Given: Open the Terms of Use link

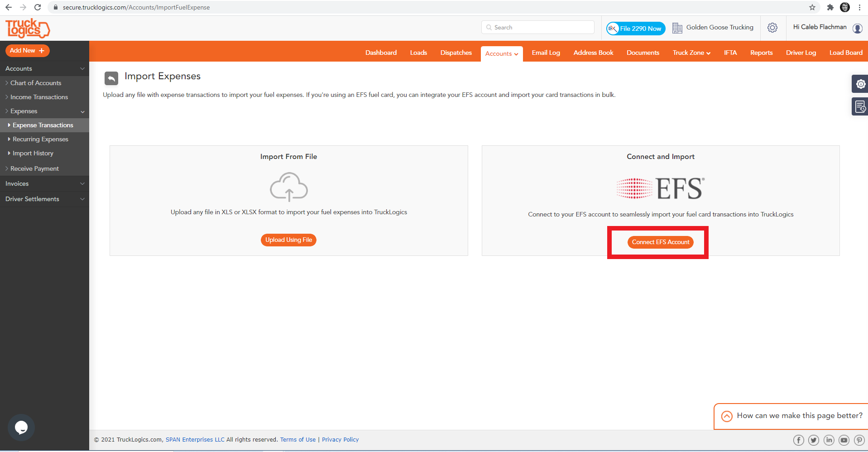Looking at the screenshot, I should click(x=298, y=440).
